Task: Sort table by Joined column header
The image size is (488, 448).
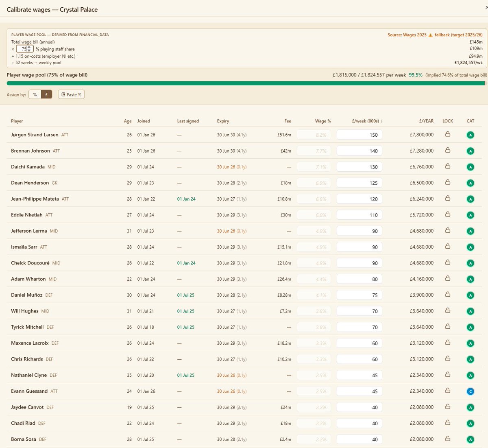Action: point(144,121)
